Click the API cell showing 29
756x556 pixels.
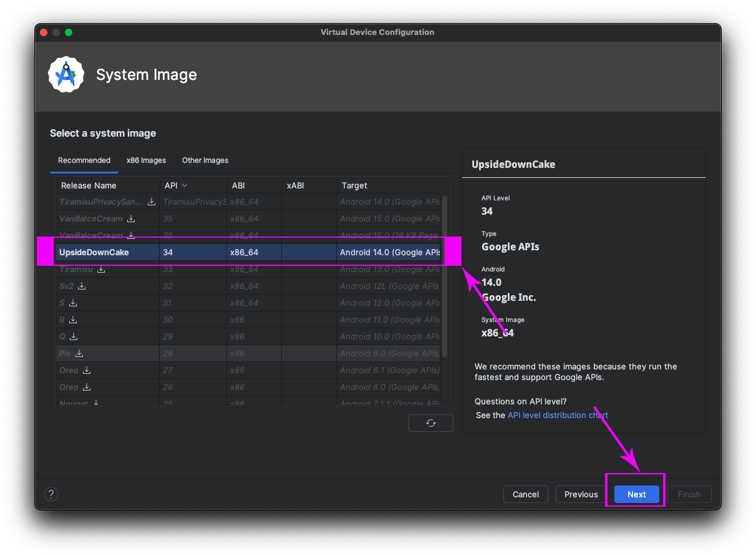pyautogui.click(x=193, y=337)
